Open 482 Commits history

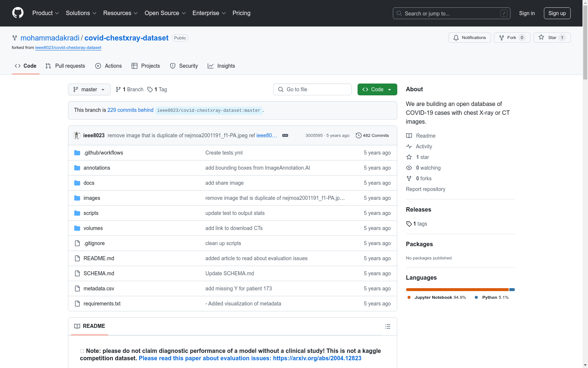[372, 135]
